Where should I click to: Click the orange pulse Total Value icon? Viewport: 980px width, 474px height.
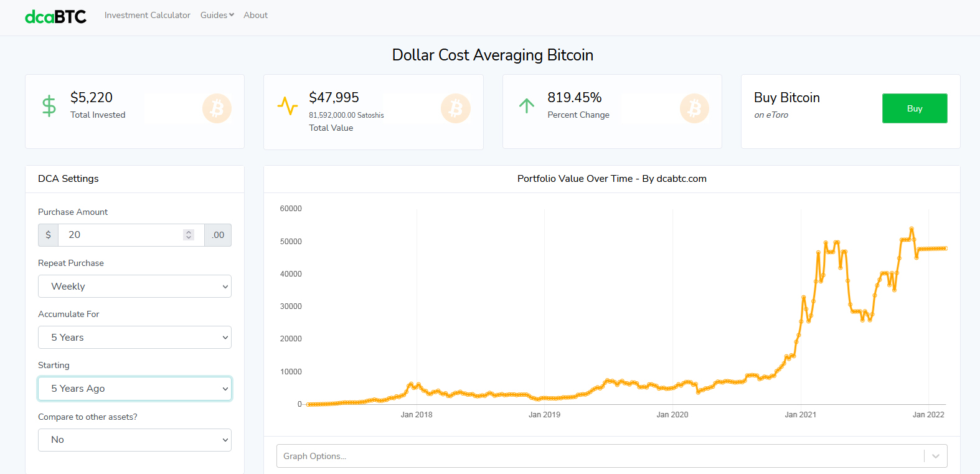point(287,106)
